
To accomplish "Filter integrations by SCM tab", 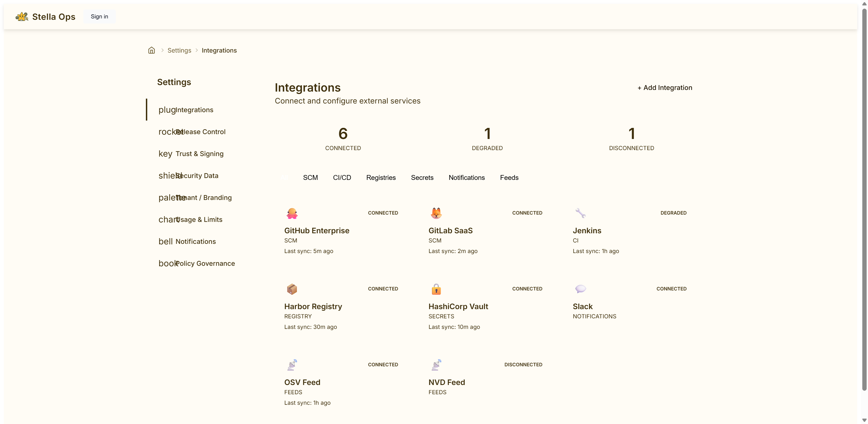I will coord(310,177).
